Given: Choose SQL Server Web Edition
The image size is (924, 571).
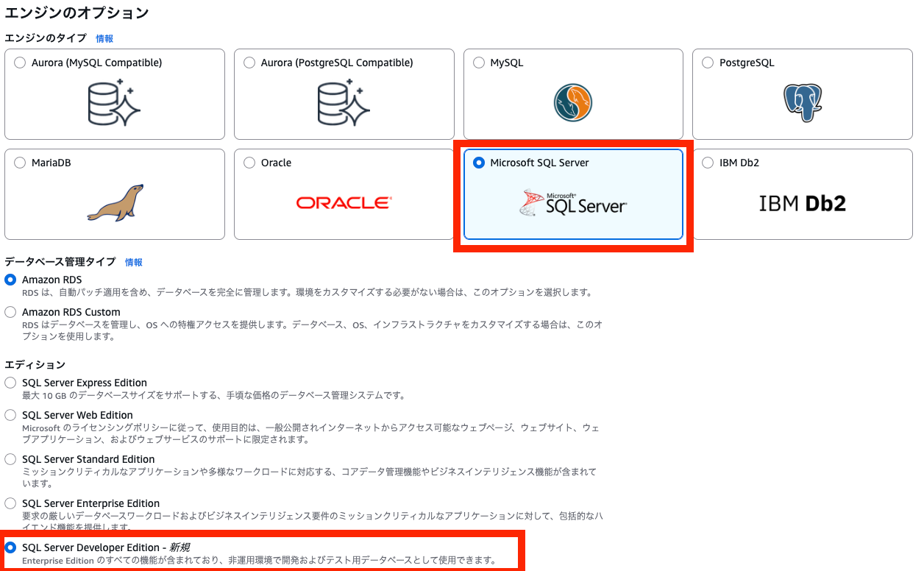Looking at the screenshot, I should pyautogui.click(x=10, y=416).
